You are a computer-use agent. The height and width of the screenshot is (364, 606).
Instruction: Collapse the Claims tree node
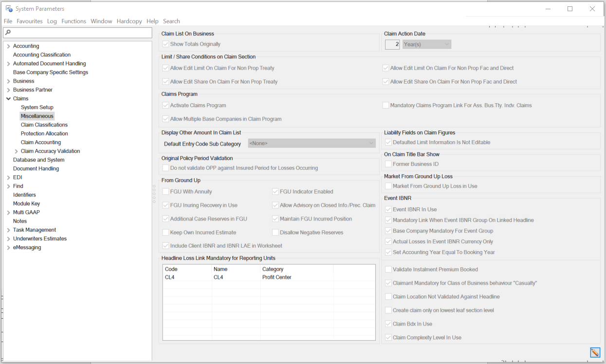point(9,98)
